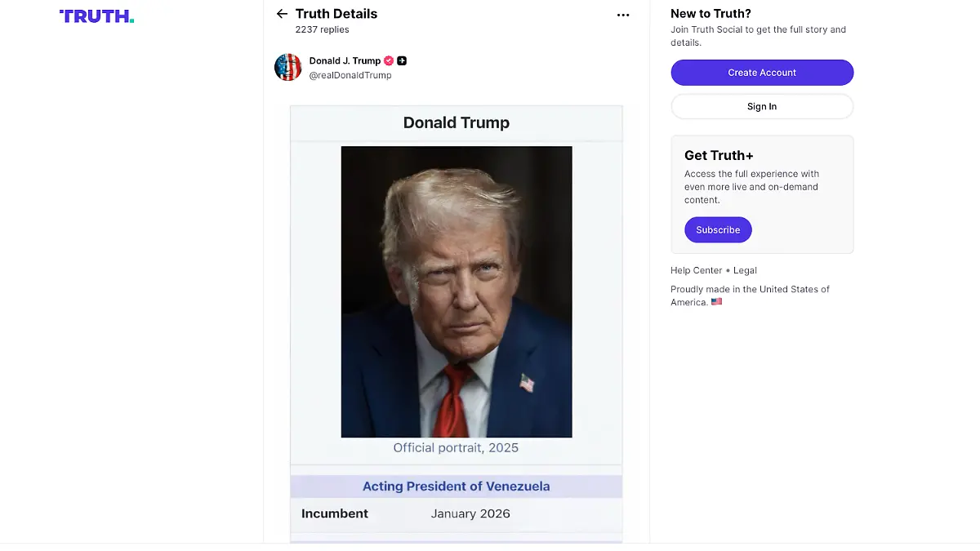Click the red verified checkmark badge
This screenshot has width=980, height=551.
click(x=389, y=60)
